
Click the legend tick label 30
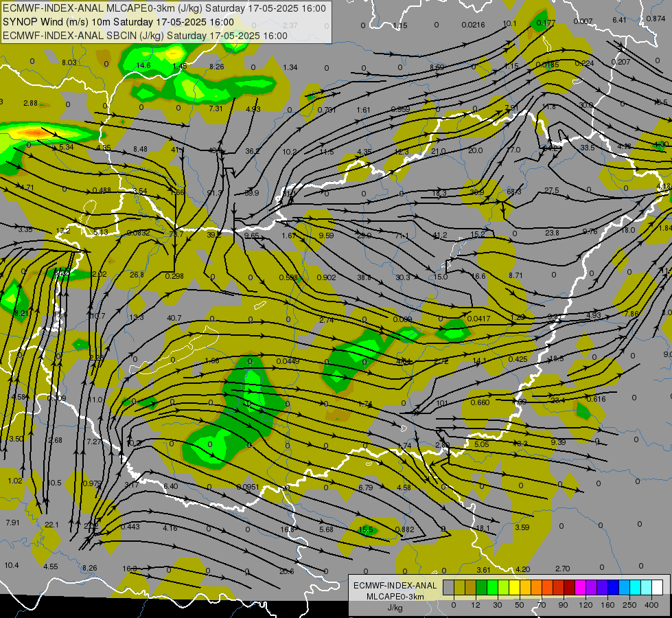[x=497, y=605]
